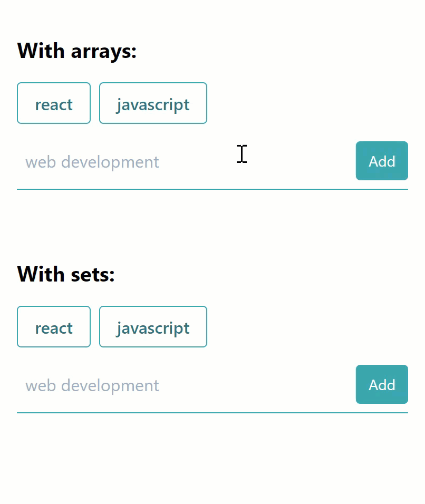
Task: Click the underline below the arrays input row
Action: pyautogui.click(x=213, y=189)
